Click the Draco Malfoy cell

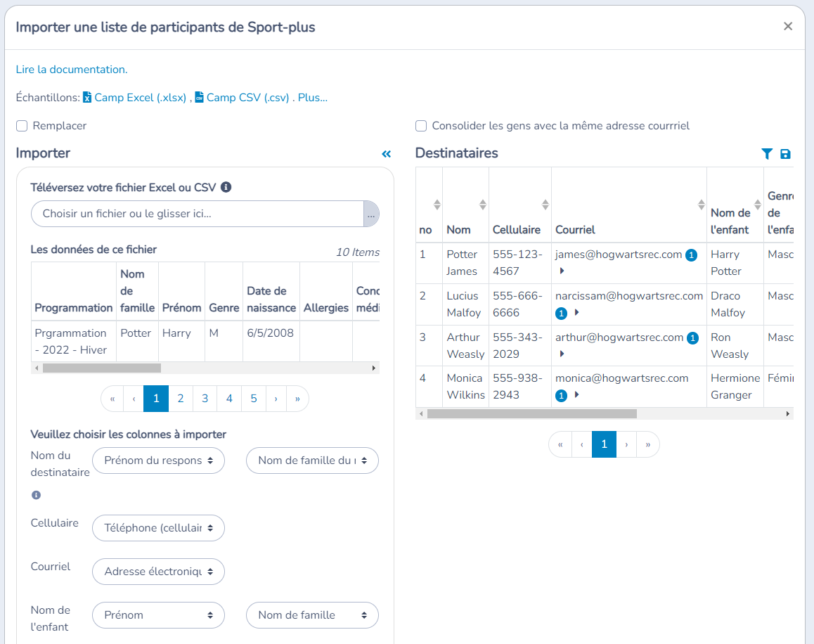735,304
